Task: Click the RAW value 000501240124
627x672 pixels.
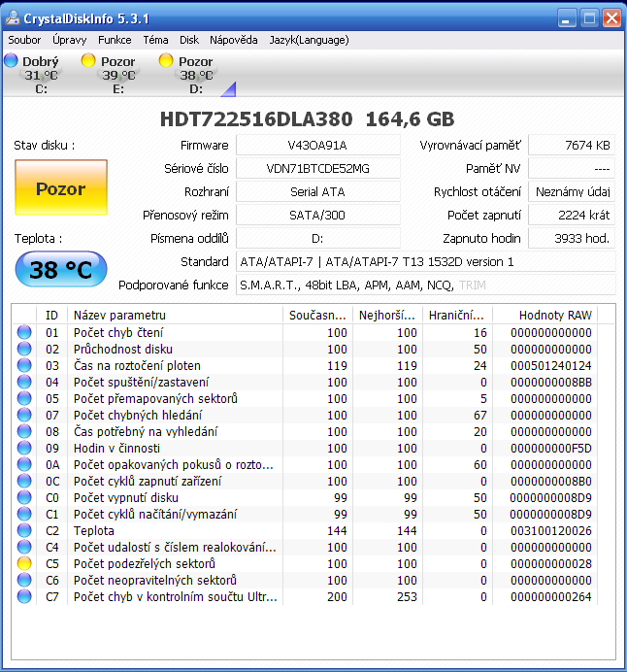Action: click(x=550, y=365)
